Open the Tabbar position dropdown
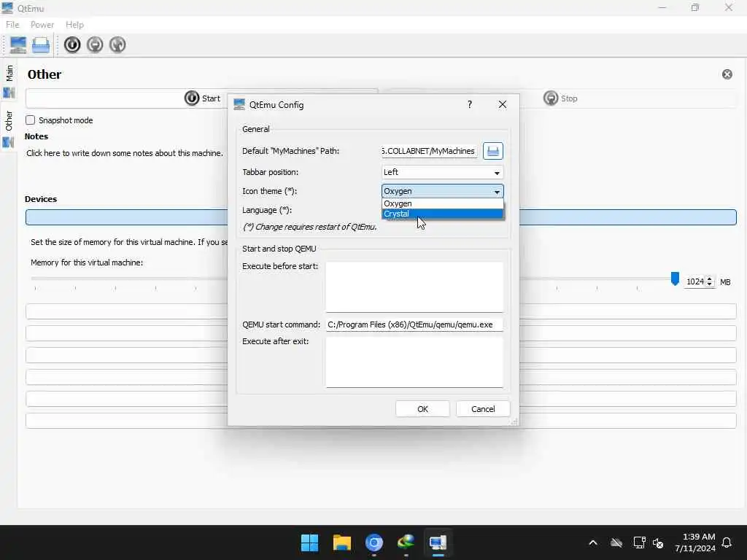 [x=443, y=172]
